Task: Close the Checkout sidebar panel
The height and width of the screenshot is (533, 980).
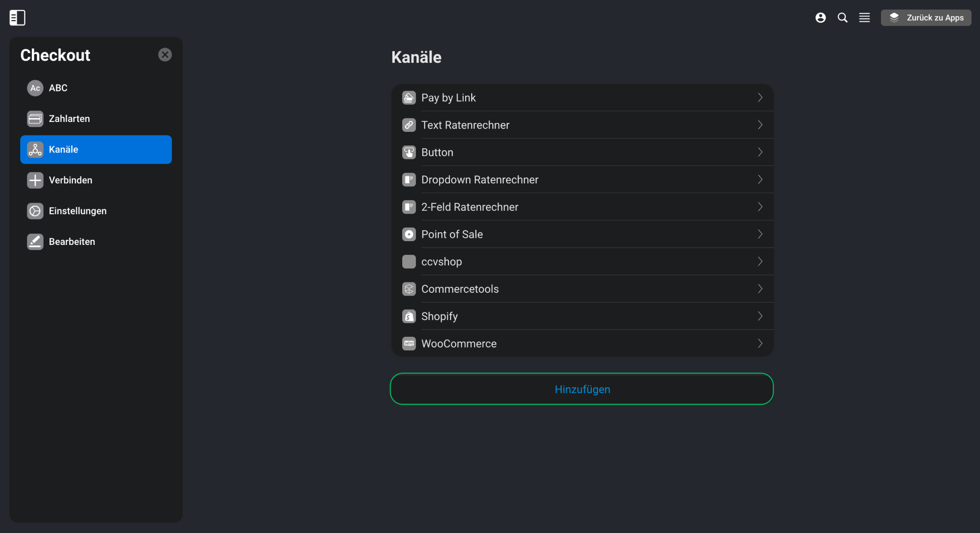Action: coord(165,55)
